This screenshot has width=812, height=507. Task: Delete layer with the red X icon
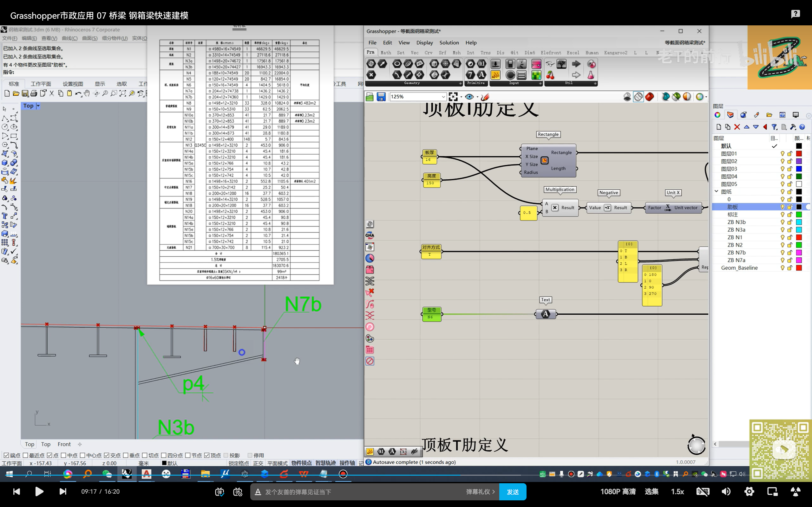[737, 127]
